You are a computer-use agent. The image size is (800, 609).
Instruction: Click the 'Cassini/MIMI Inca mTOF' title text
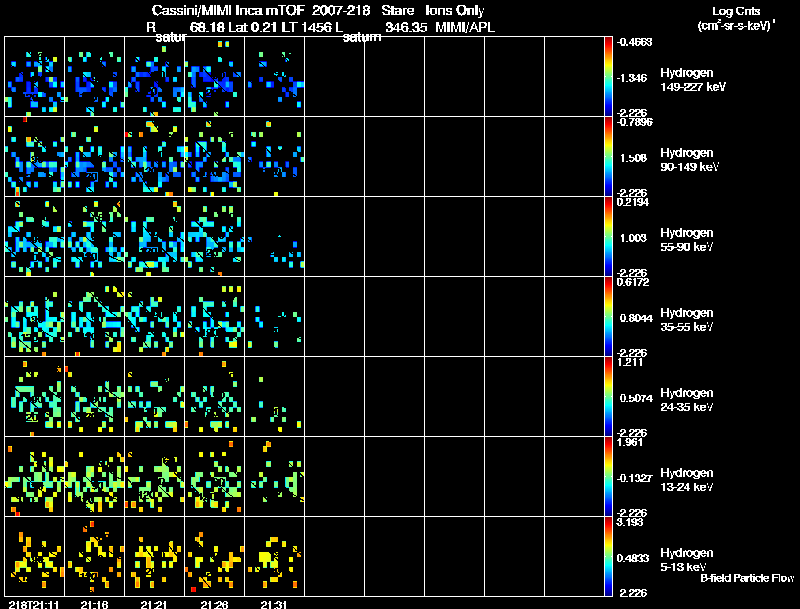pyautogui.click(x=228, y=11)
